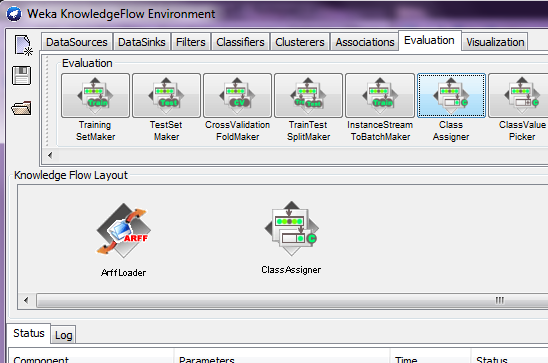Select the ClassAssigner node on canvas
Image resolution: width=548 pixels, height=363 pixels.
[291, 228]
